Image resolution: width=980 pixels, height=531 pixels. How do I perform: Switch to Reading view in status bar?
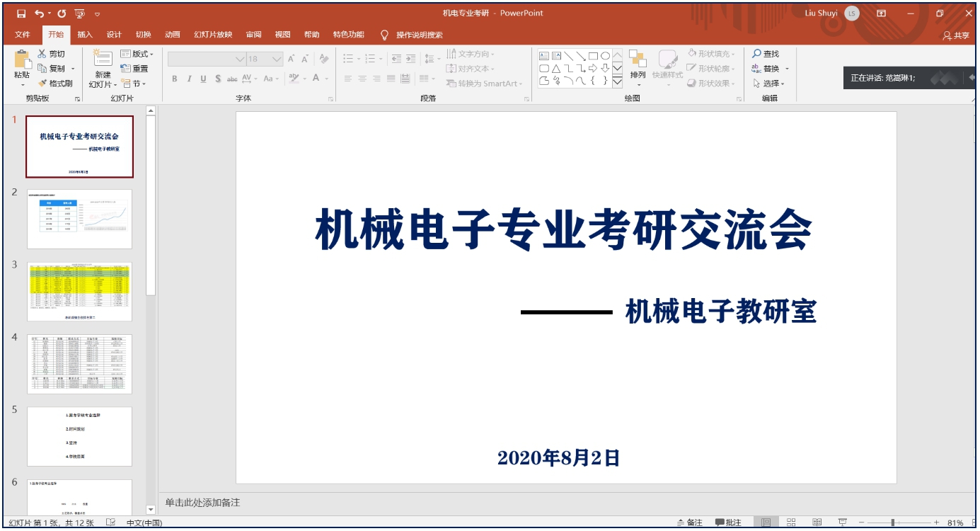(817, 523)
